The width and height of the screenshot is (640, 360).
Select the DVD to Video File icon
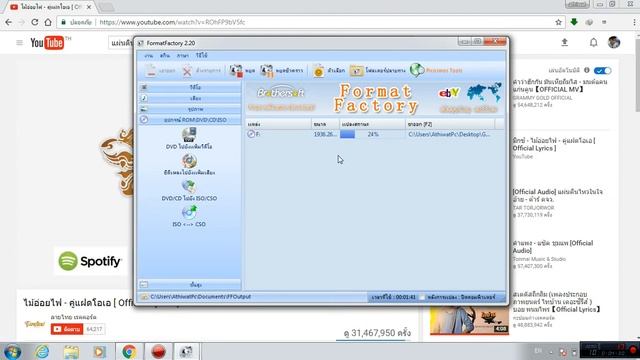click(x=189, y=135)
